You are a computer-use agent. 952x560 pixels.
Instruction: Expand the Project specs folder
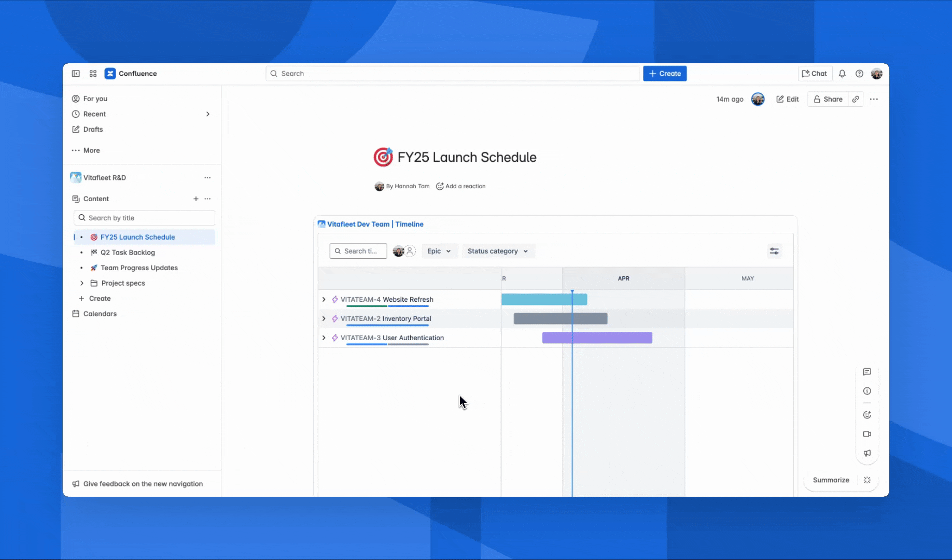(x=82, y=283)
